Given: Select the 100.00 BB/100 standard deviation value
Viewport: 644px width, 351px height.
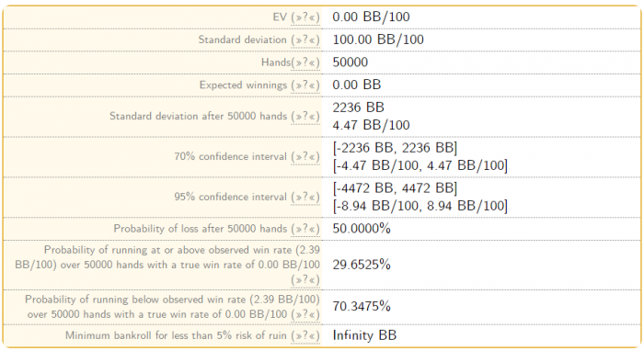Looking at the screenshot, I should tap(378, 40).
